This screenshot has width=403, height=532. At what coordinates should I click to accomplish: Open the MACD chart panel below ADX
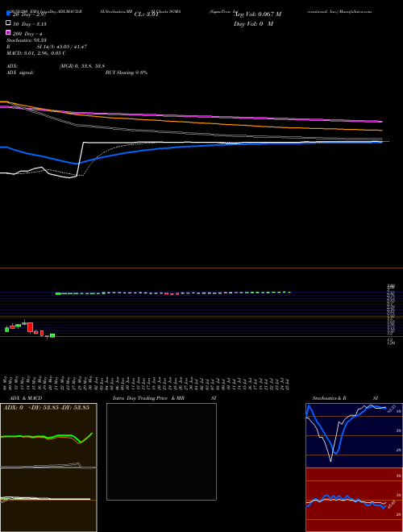click(48, 500)
